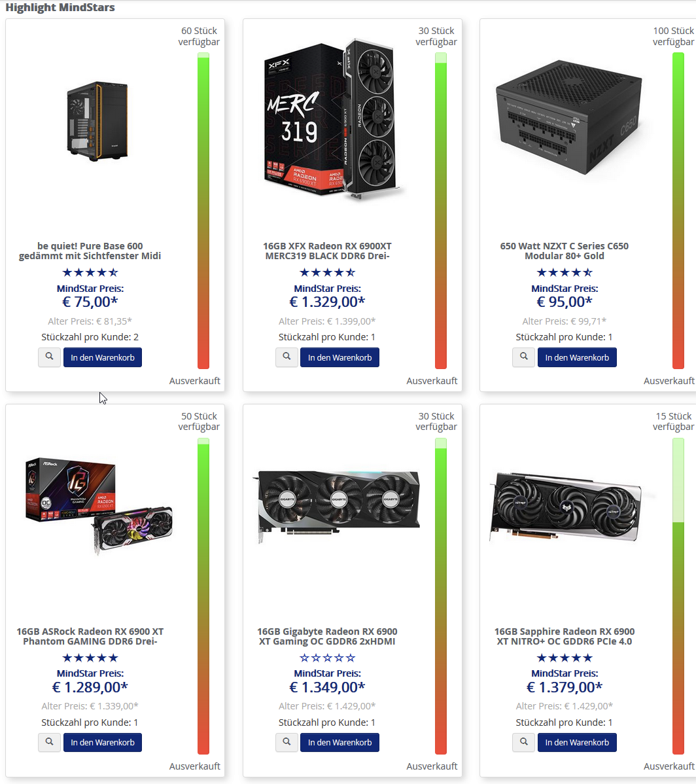
Task: Click magnifier icon for XFX Radeon RX 6900XT
Action: pyautogui.click(x=287, y=357)
